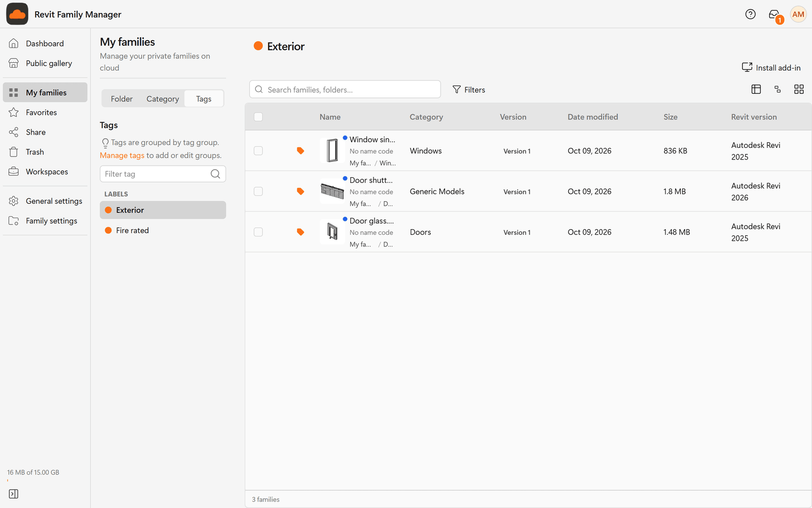Open the Door glass family thumbnail
This screenshot has height=508, width=812.
(332, 232)
